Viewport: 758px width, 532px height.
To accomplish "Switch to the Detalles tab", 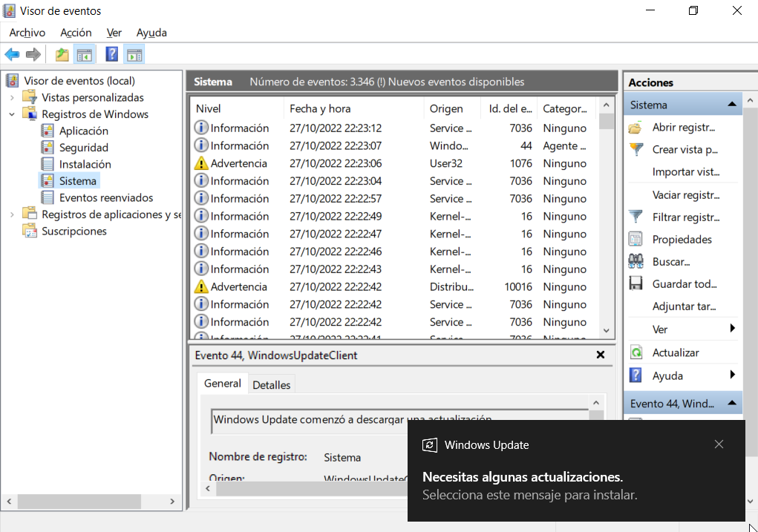I will pyautogui.click(x=271, y=385).
